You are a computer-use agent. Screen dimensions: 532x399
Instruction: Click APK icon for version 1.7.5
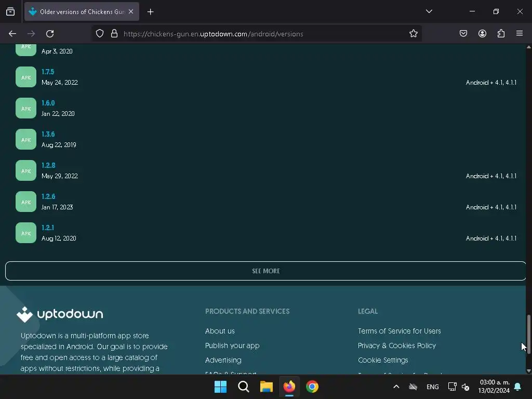[x=26, y=77]
